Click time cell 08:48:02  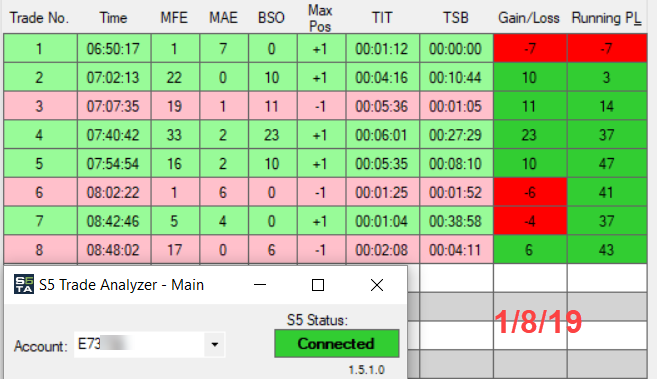[x=114, y=250]
